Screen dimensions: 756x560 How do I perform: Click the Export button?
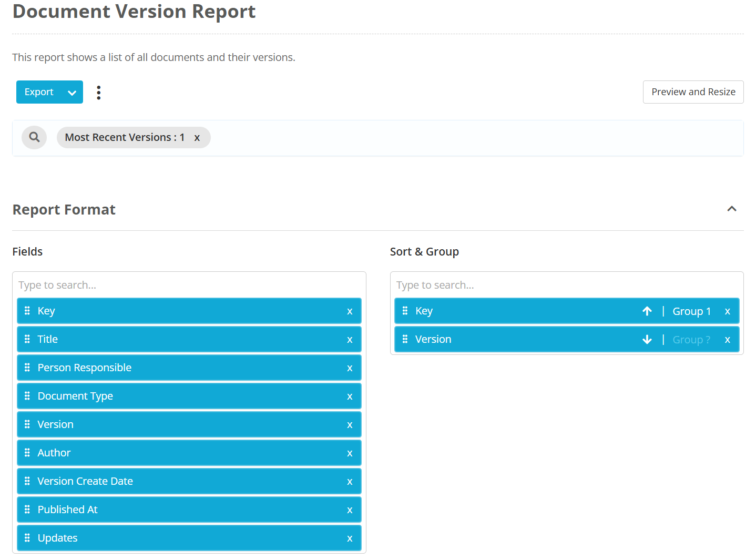(39, 92)
